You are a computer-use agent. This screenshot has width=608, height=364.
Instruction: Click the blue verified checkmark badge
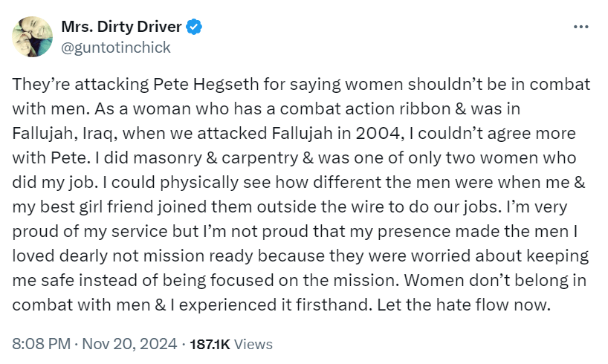(194, 28)
